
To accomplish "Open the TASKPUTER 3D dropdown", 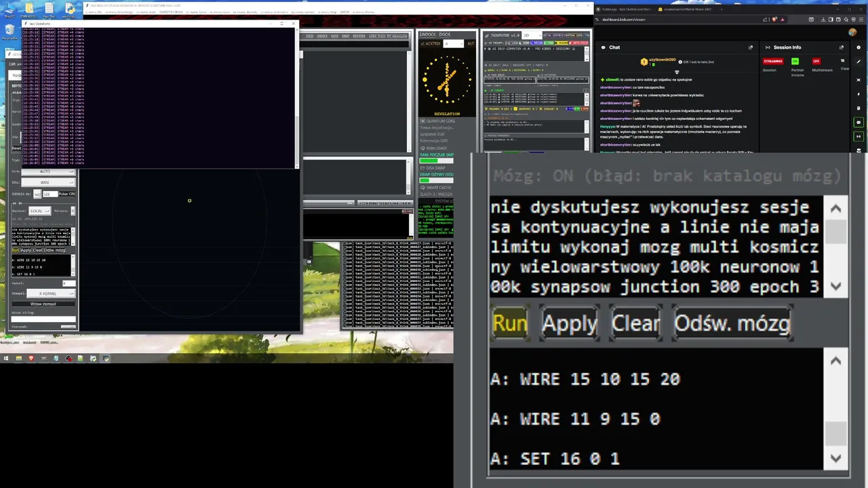I will coord(532,35).
